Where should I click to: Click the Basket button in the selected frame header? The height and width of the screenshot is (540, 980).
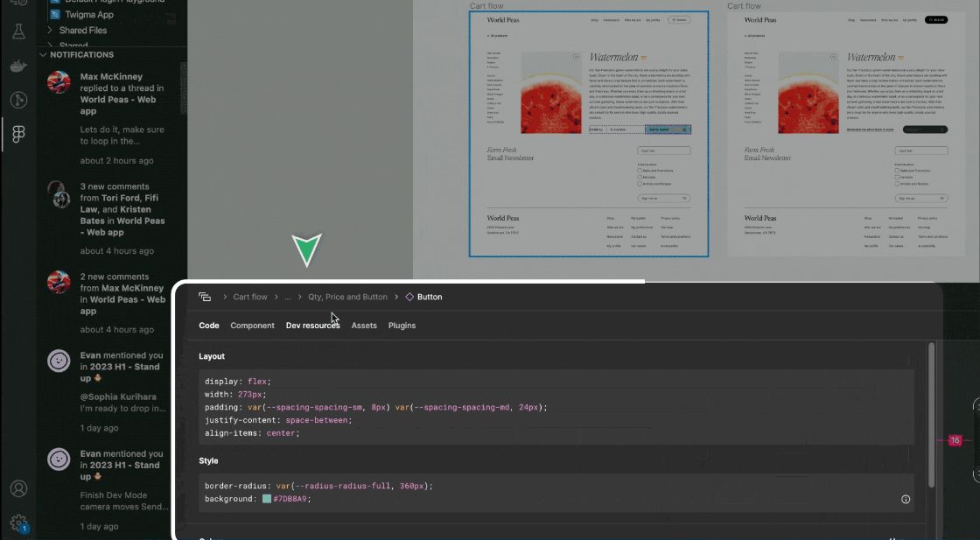679,20
